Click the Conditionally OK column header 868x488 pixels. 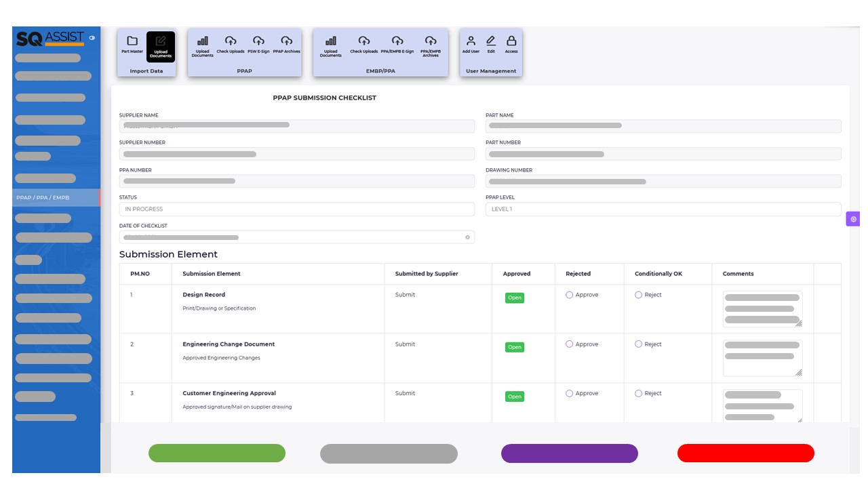click(x=658, y=274)
